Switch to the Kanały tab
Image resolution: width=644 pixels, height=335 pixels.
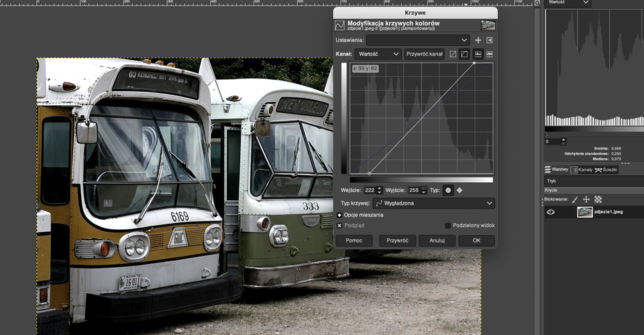tap(582, 170)
